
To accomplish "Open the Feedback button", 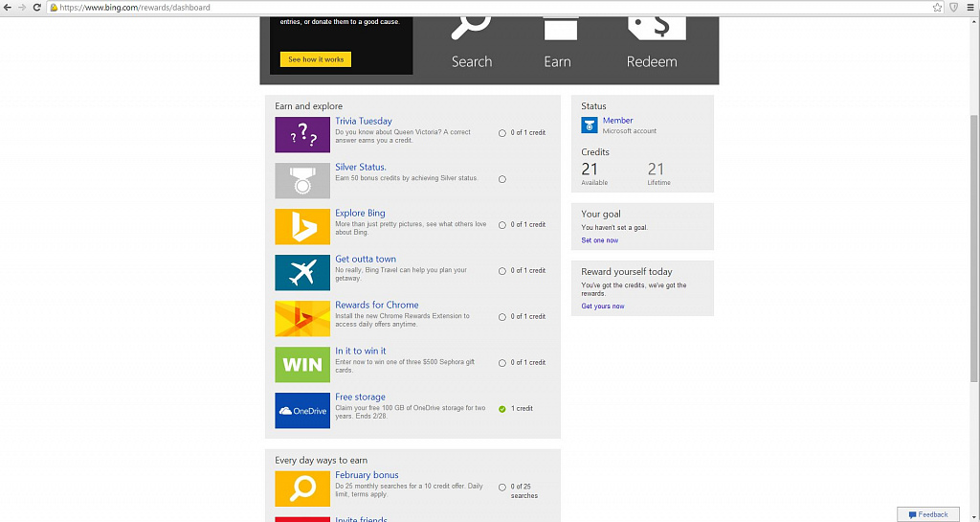I will (x=928, y=514).
